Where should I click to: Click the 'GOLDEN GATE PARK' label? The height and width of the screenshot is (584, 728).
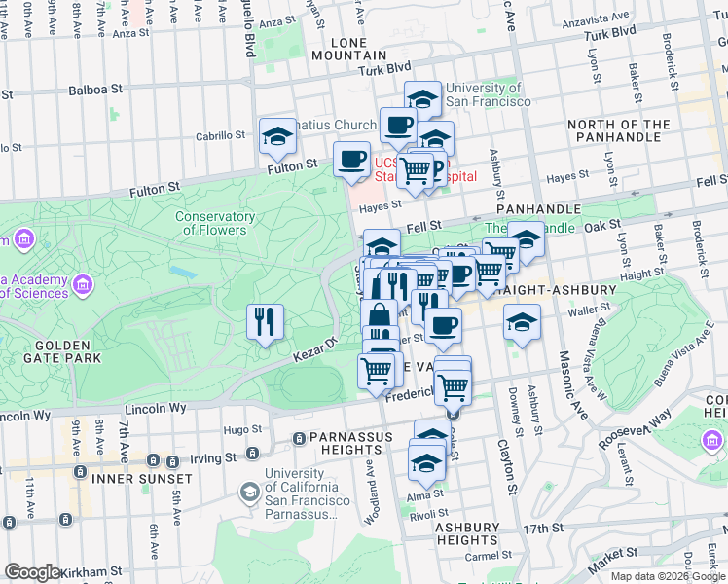[62, 352]
